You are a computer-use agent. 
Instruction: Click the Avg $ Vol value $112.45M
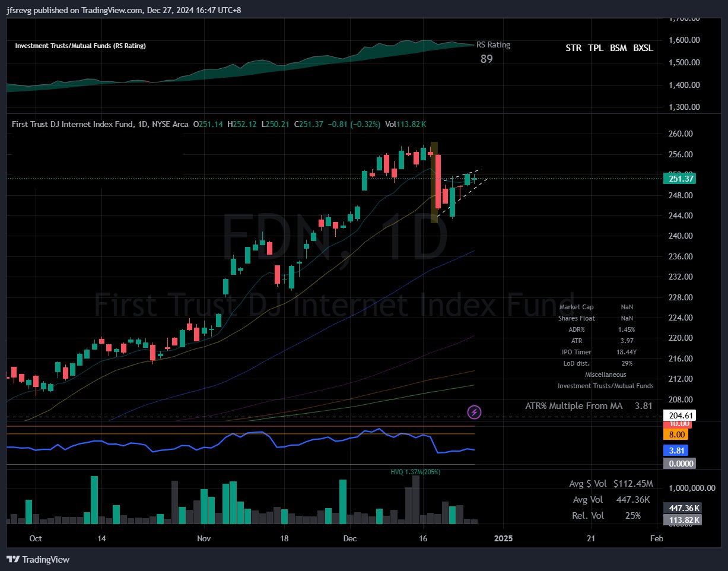click(633, 484)
